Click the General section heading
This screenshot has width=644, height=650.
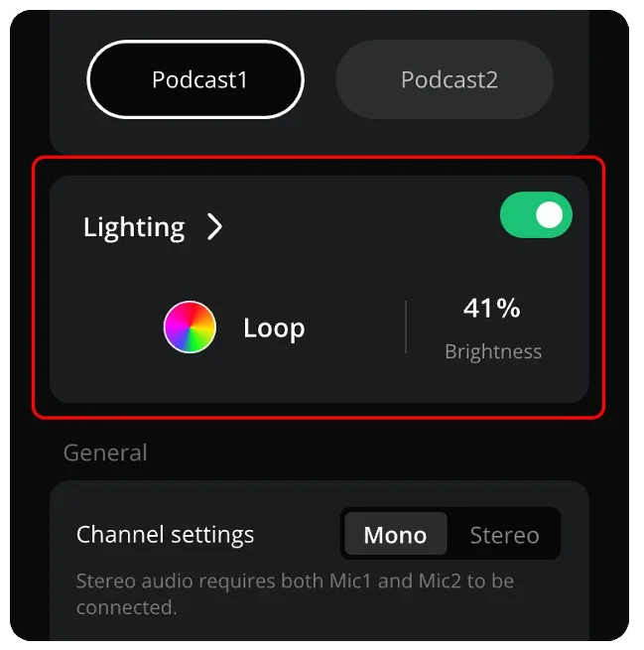click(x=105, y=453)
